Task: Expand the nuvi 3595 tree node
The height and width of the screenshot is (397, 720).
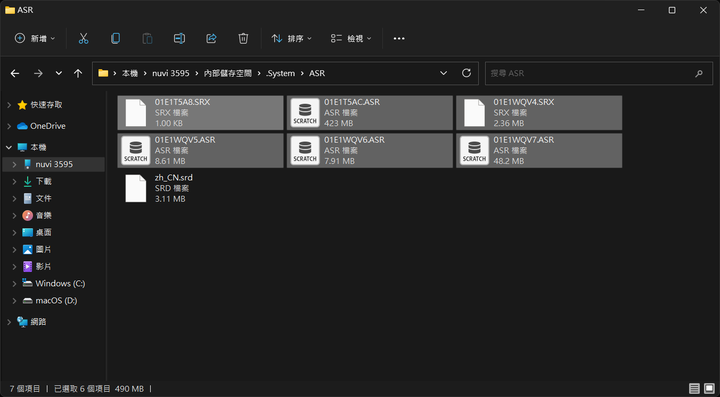Action: click(14, 164)
